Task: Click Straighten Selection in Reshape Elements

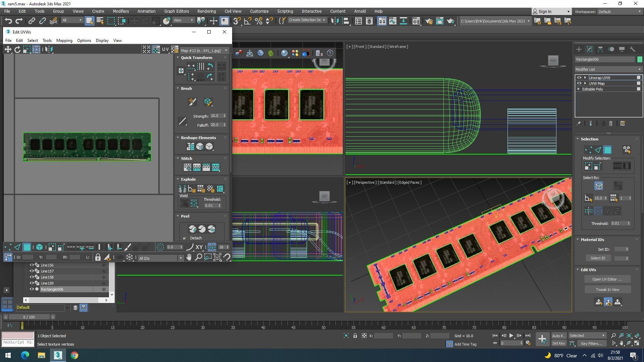Action: (x=191, y=146)
